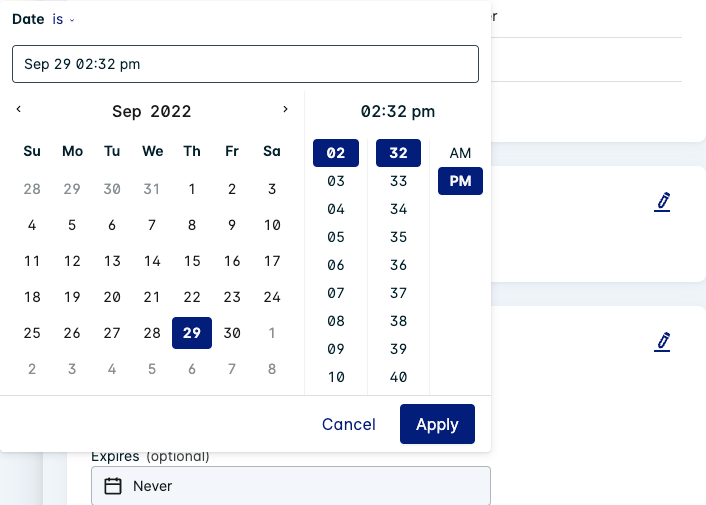Click calendar icon in Expires field
Image resolution: width=706 pixels, height=505 pixels.
[113, 486]
